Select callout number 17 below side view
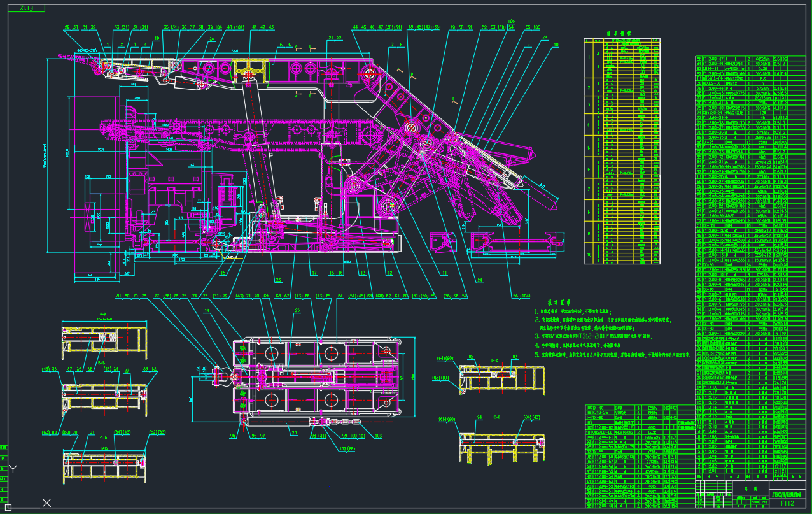 pyautogui.click(x=314, y=273)
